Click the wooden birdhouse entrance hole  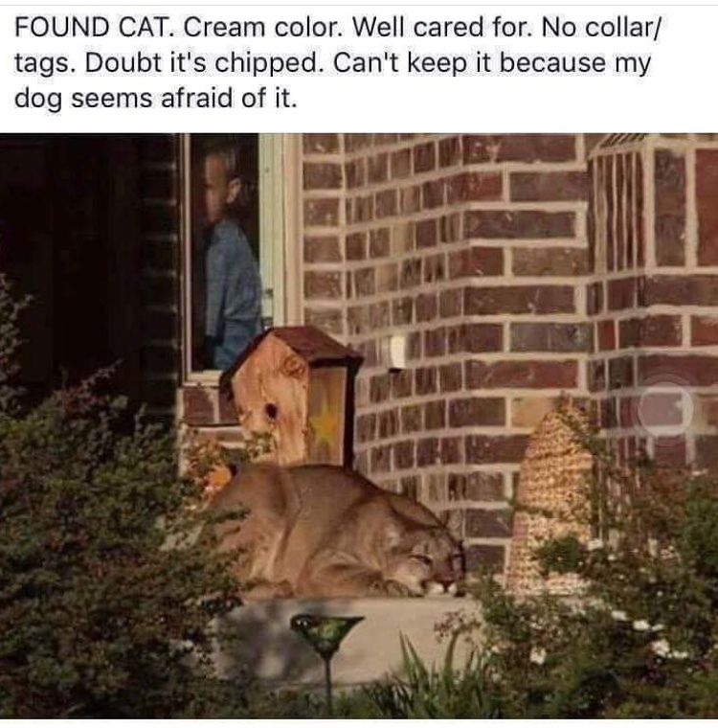tap(270, 410)
